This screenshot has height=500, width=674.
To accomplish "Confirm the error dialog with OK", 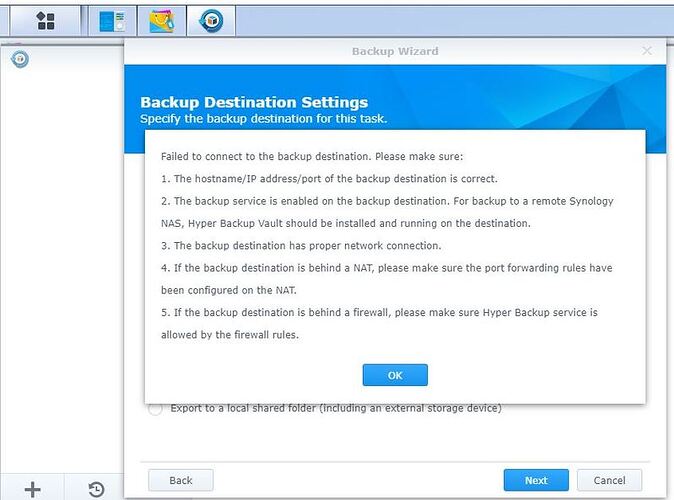I will [395, 375].
